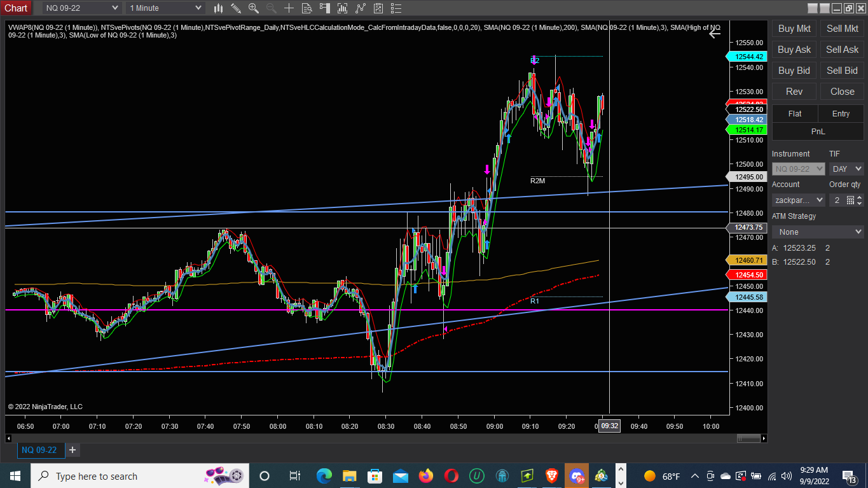This screenshot has height=488, width=868.
Task: Click the Buy Bid button
Action: point(794,71)
